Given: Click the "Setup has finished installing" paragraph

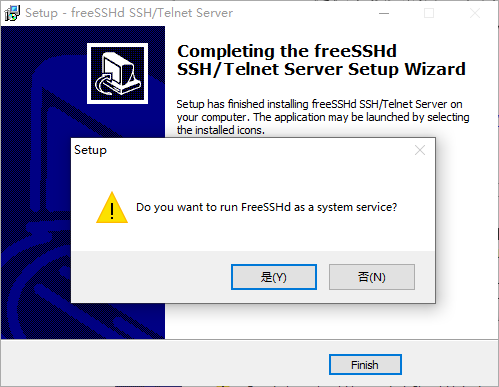Looking at the screenshot, I should point(323,117).
